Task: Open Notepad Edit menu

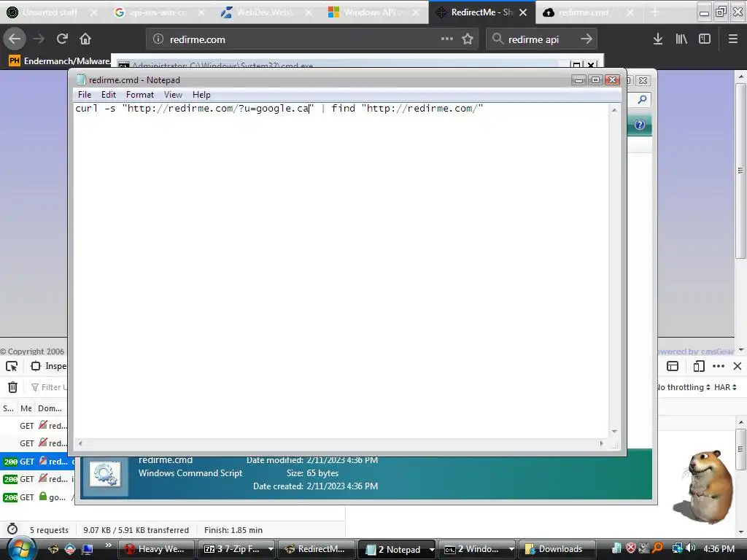Action: click(109, 95)
